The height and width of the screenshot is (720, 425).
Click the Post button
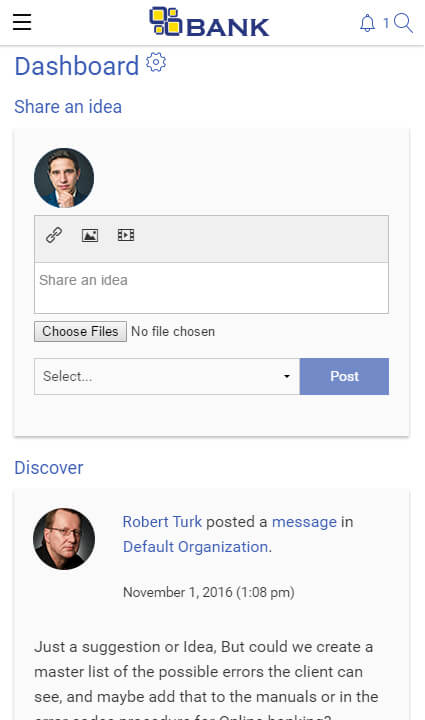tap(344, 377)
